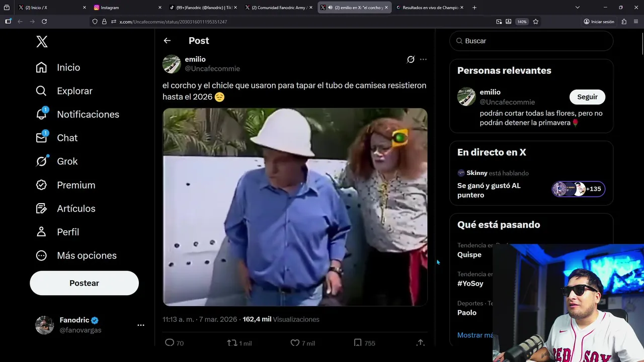This screenshot has height=362, width=644.
Task: Open space 'Se ganó y gustó AL puntero'
Action: pos(489,190)
